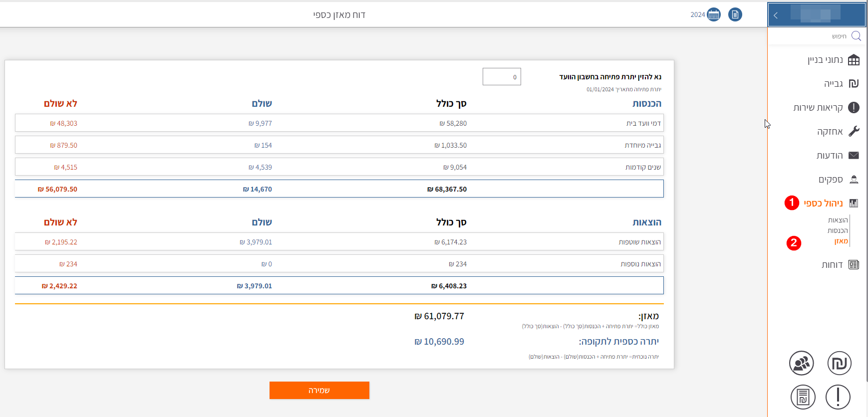Screen dimensions: 868x417
Task: Select הוצאות submenu item
Action: 838,220
